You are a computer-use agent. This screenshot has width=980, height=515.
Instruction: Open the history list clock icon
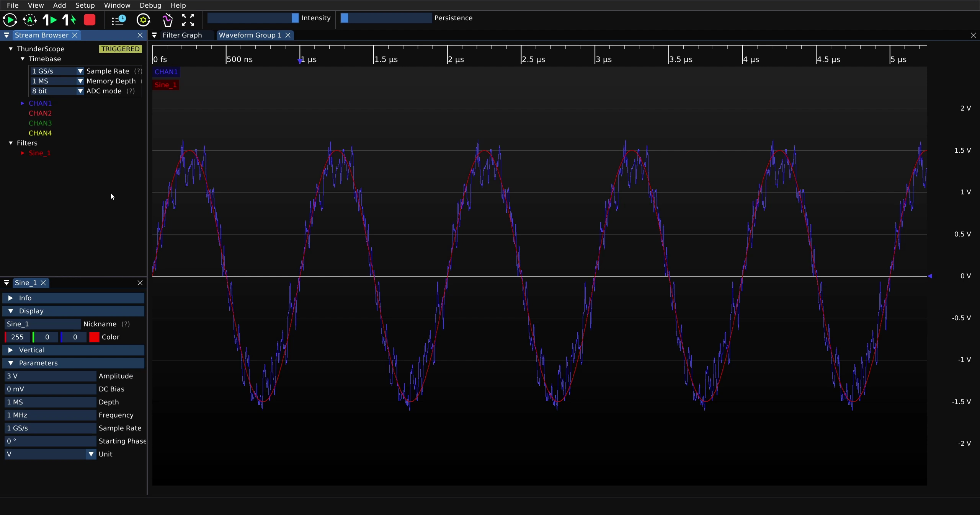tap(119, 20)
